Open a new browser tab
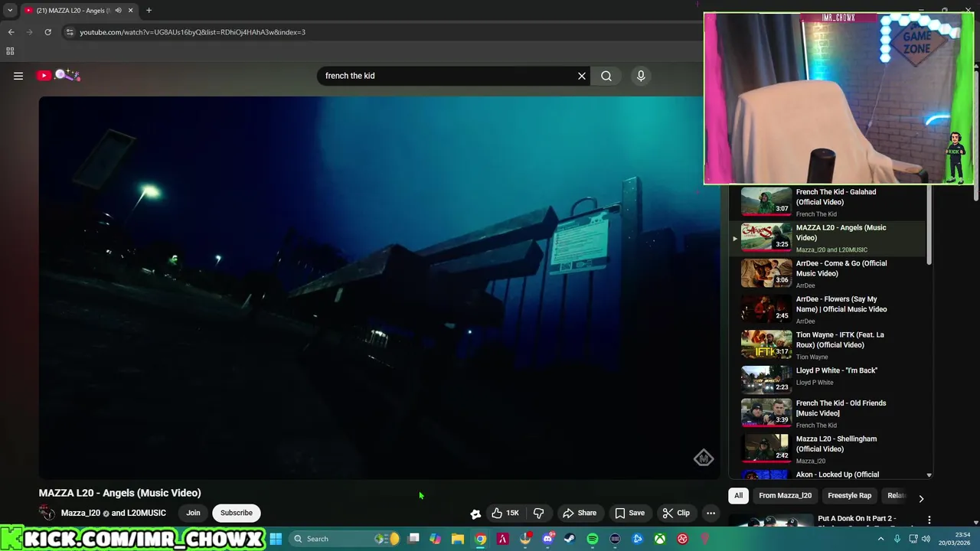980x551 pixels. 149,11
